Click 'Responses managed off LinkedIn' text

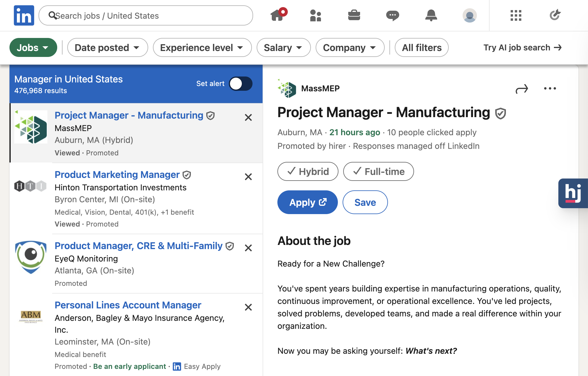click(x=416, y=146)
